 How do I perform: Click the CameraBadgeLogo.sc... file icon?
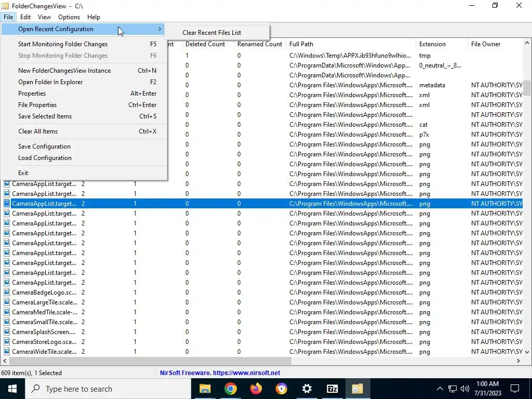tap(6, 292)
